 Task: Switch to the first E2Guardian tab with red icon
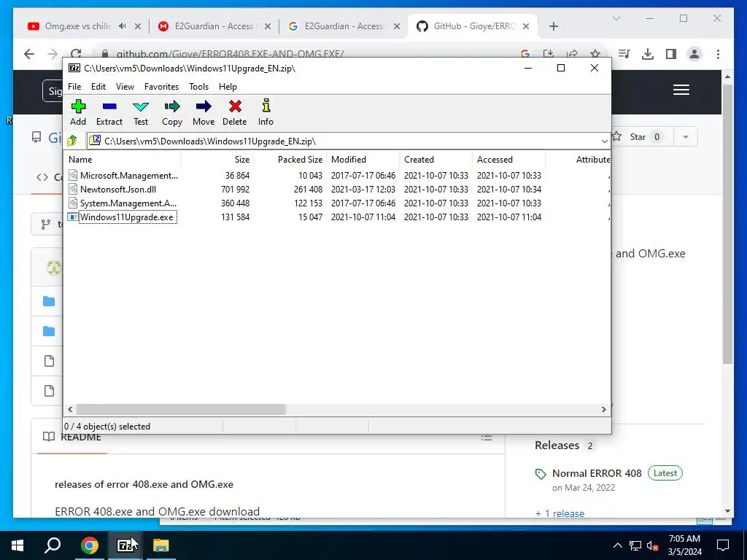214,26
